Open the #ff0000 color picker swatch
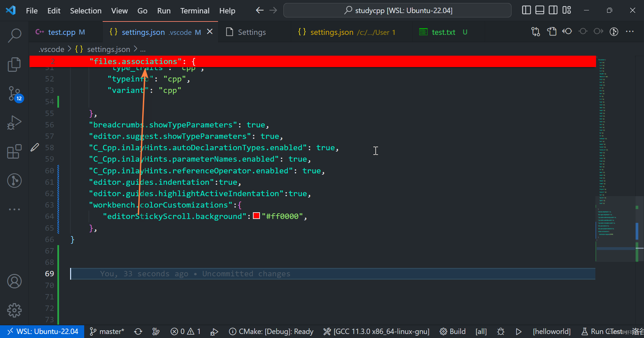The width and height of the screenshot is (644, 338). click(257, 216)
